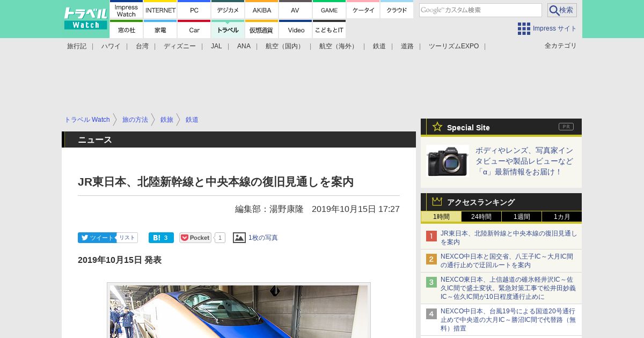Open the Video site tab
This screenshot has height=338, width=644.
[295, 30]
